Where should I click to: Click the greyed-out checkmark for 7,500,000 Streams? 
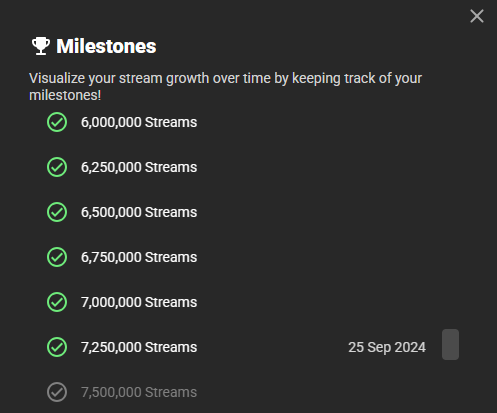(x=57, y=392)
